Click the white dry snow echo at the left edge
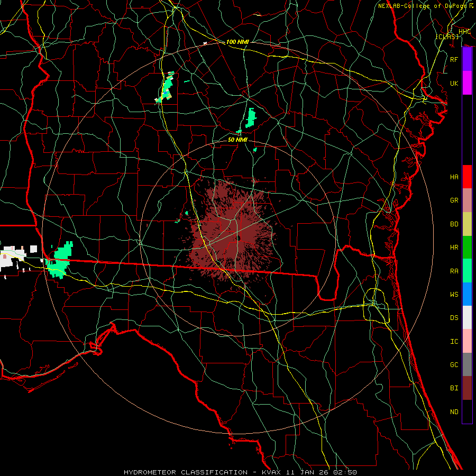This screenshot has height=476, width=476. (x=14, y=258)
